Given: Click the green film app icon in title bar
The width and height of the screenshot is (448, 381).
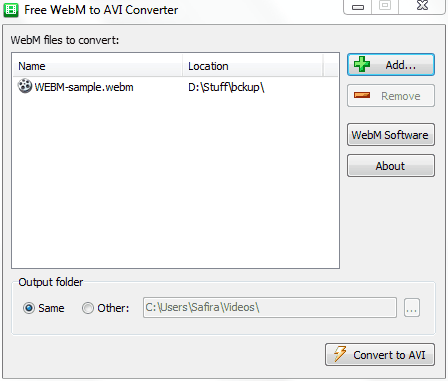Looking at the screenshot, I should point(11,10).
